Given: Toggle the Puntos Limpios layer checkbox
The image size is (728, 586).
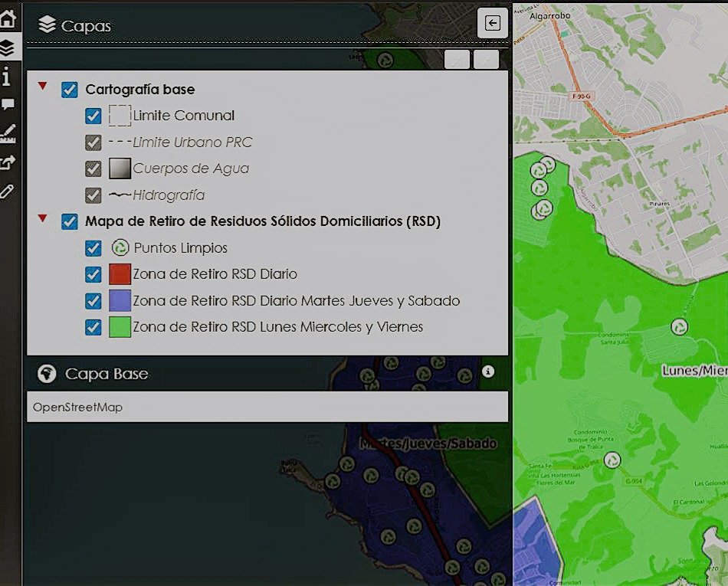Looking at the screenshot, I should pyautogui.click(x=93, y=248).
